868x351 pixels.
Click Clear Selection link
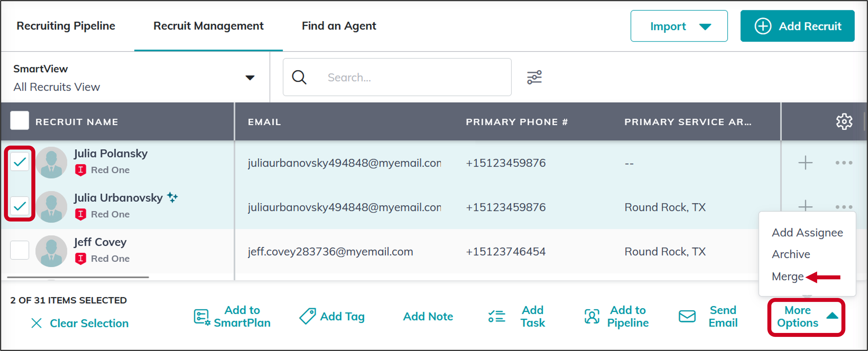[80, 323]
